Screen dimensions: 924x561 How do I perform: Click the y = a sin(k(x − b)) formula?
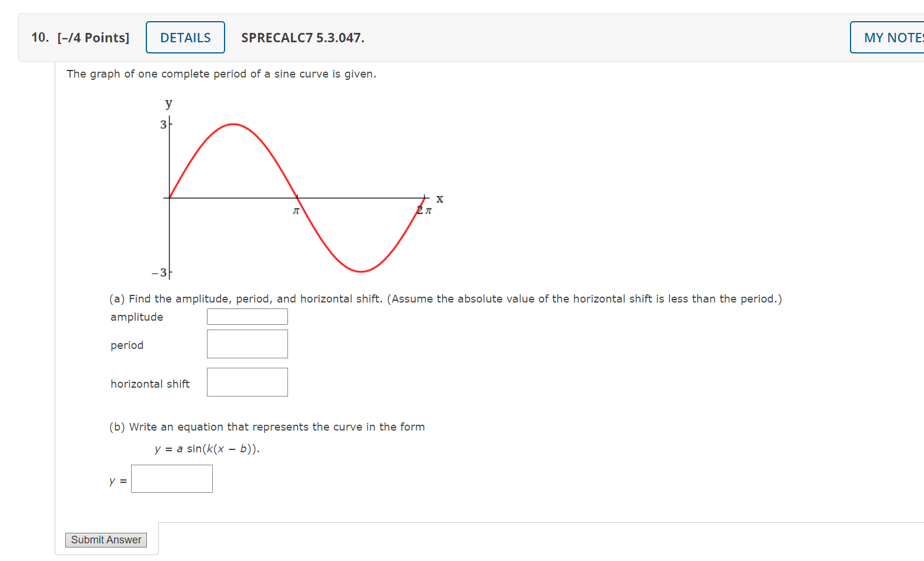point(207,448)
